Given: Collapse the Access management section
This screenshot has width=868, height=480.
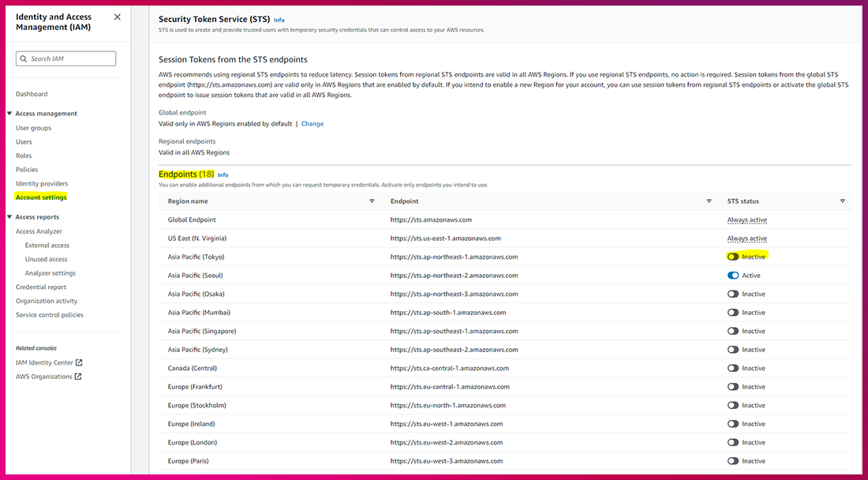Looking at the screenshot, I should click(9, 114).
